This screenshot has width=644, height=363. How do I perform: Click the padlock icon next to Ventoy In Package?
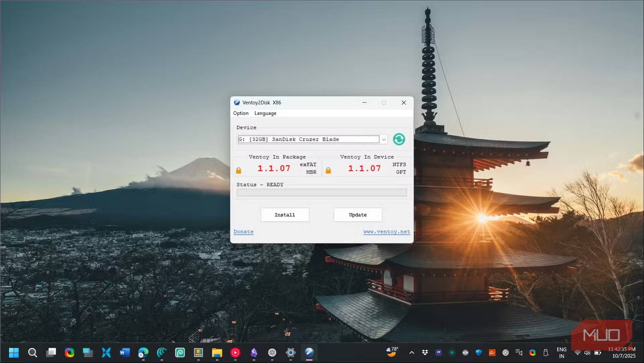click(x=239, y=170)
